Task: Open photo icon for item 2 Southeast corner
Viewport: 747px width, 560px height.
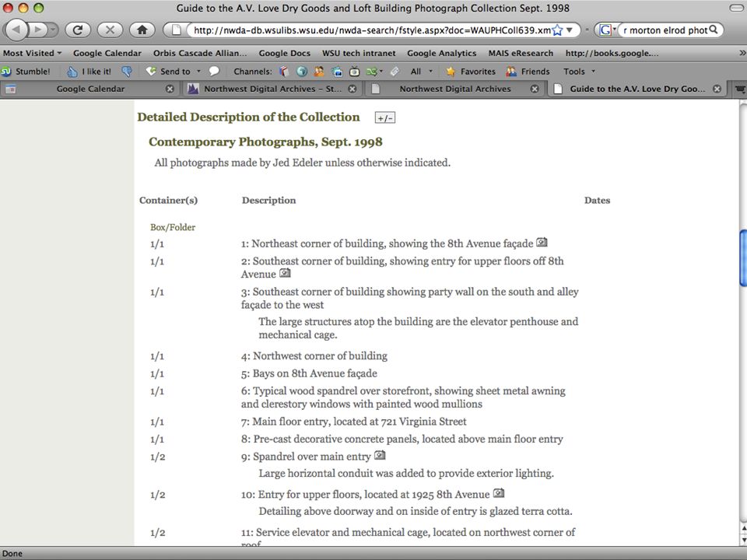Action: pyautogui.click(x=285, y=273)
